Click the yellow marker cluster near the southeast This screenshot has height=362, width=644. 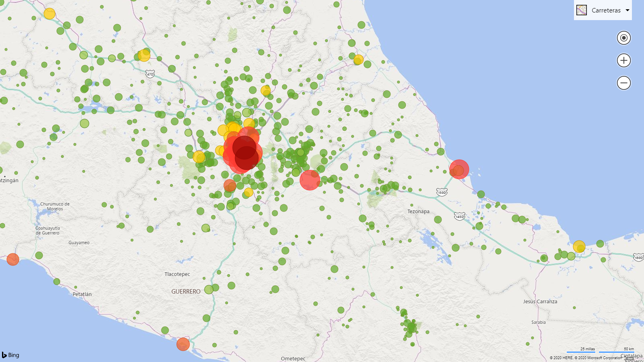pos(579,246)
